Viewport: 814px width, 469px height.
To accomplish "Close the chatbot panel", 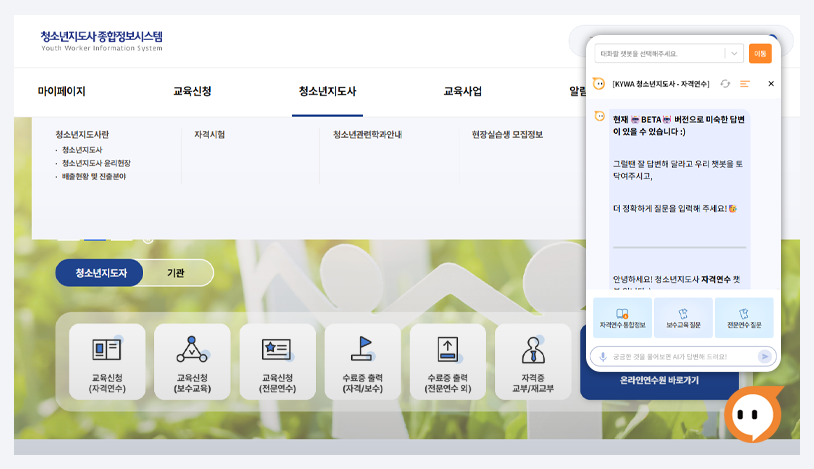I will 771,84.
